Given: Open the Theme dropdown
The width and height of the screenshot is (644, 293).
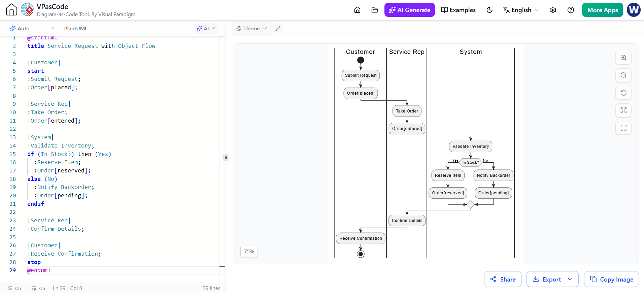Looking at the screenshot, I should click(251, 28).
